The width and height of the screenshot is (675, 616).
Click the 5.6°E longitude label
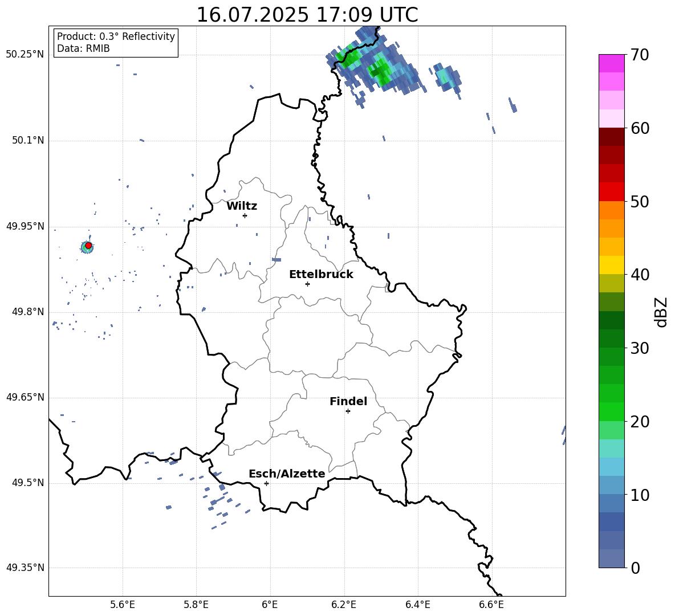click(x=123, y=605)
